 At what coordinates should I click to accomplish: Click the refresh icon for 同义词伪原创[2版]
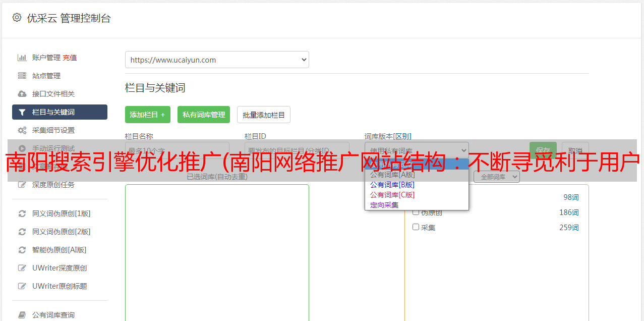pyautogui.click(x=22, y=232)
